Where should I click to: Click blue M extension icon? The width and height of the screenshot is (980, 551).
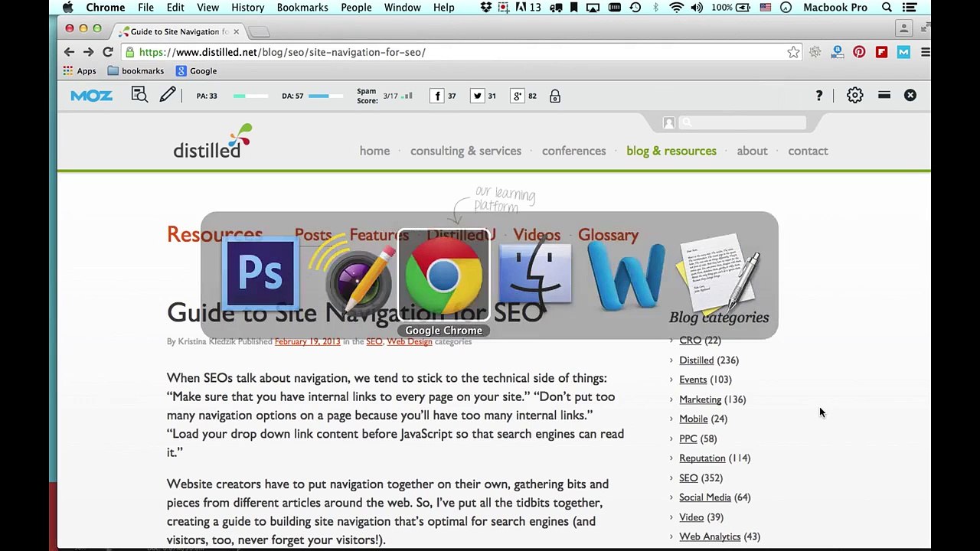pyautogui.click(x=903, y=52)
